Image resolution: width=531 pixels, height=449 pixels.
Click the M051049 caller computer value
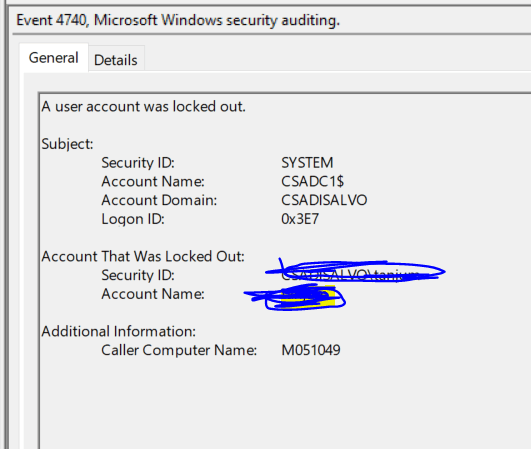pos(311,350)
